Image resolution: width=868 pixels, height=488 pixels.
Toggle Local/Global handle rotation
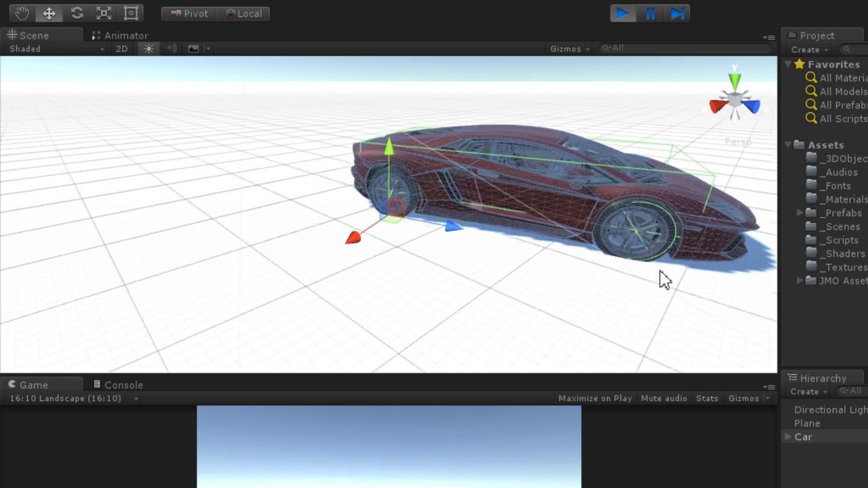tap(243, 14)
